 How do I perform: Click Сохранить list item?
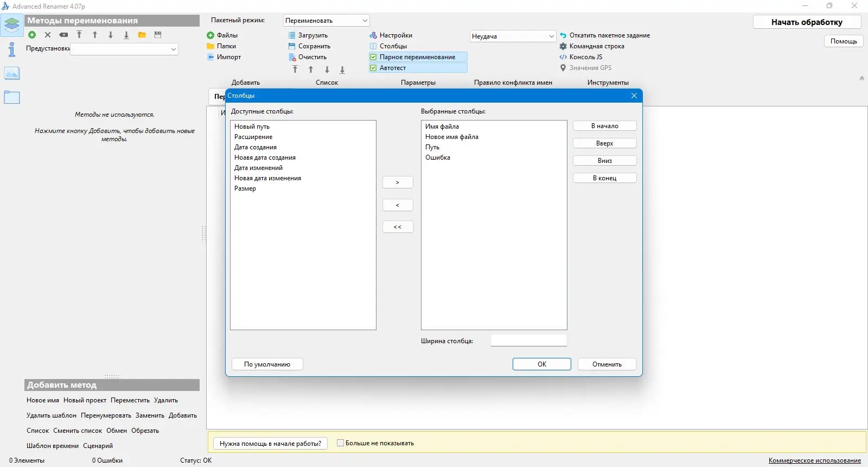[309, 46]
